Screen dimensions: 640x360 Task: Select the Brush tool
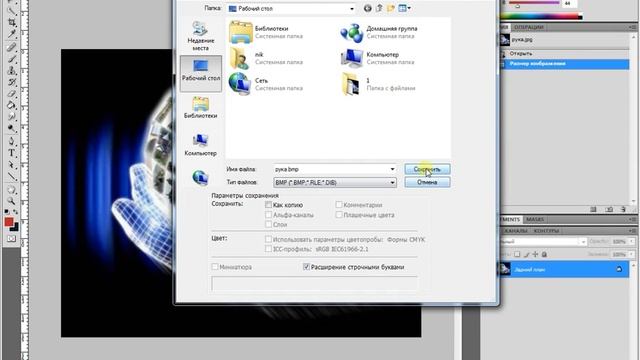click(12, 59)
